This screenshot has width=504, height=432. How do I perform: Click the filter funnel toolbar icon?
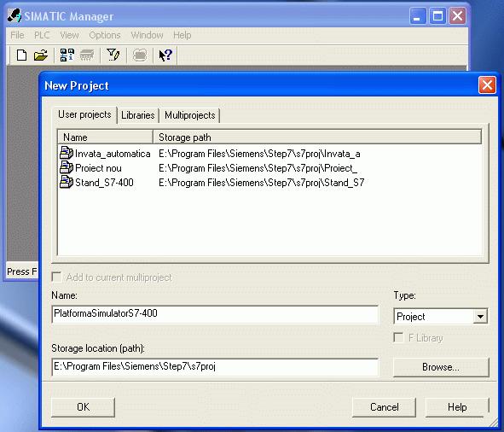113,55
